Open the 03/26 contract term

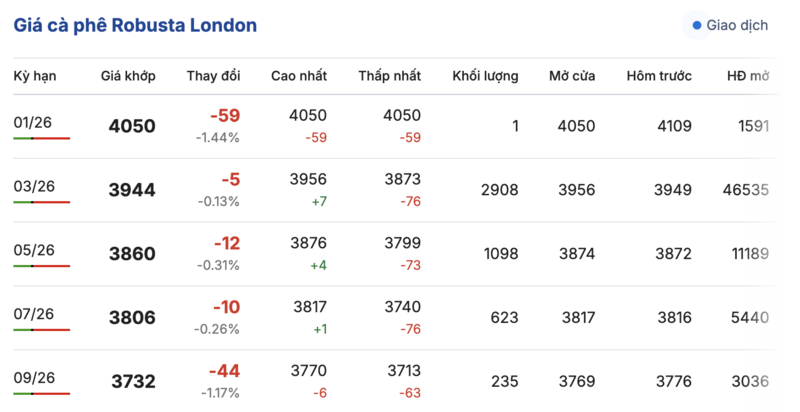point(33,186)
